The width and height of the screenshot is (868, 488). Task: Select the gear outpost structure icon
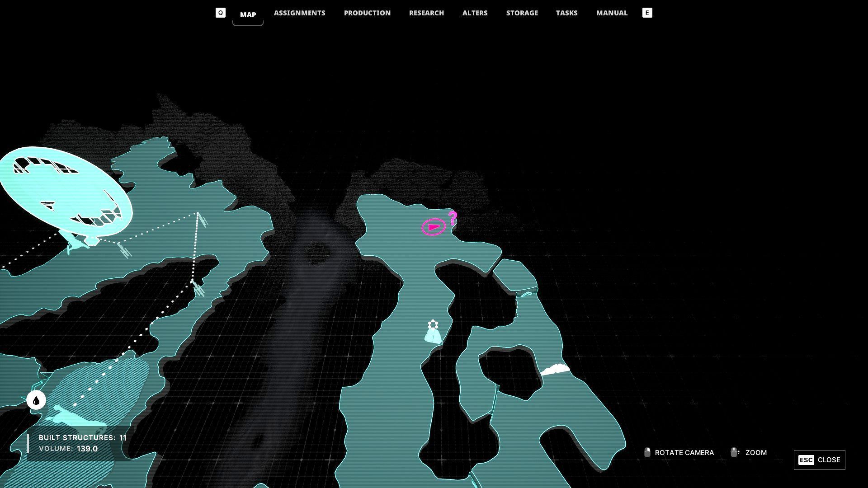tap(433, 325)
